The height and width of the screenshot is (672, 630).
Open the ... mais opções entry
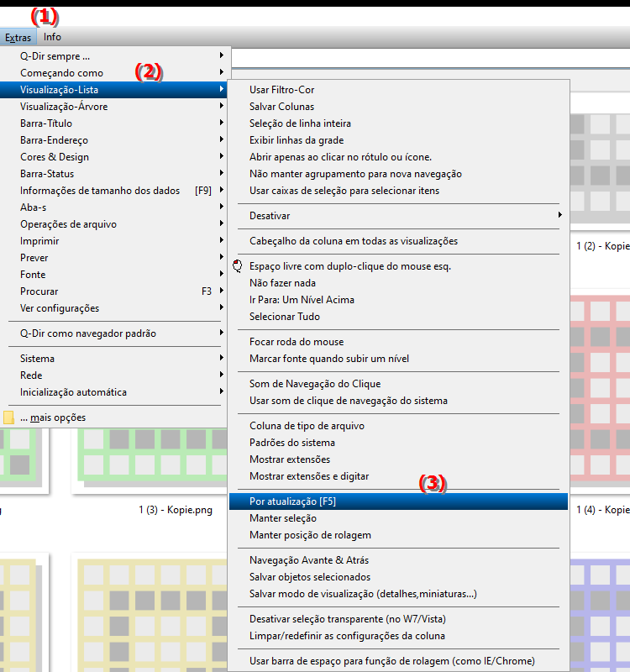(x=113, y=417)
